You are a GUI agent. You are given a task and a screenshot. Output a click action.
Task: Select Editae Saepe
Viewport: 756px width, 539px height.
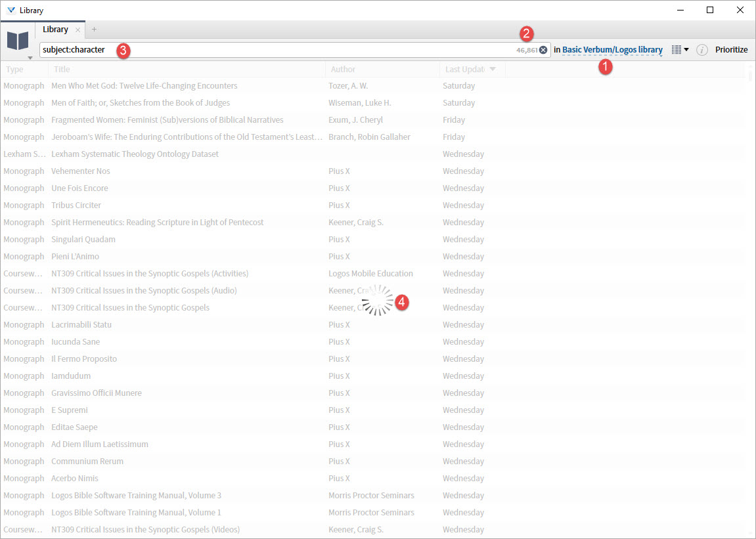pos(74,427)
